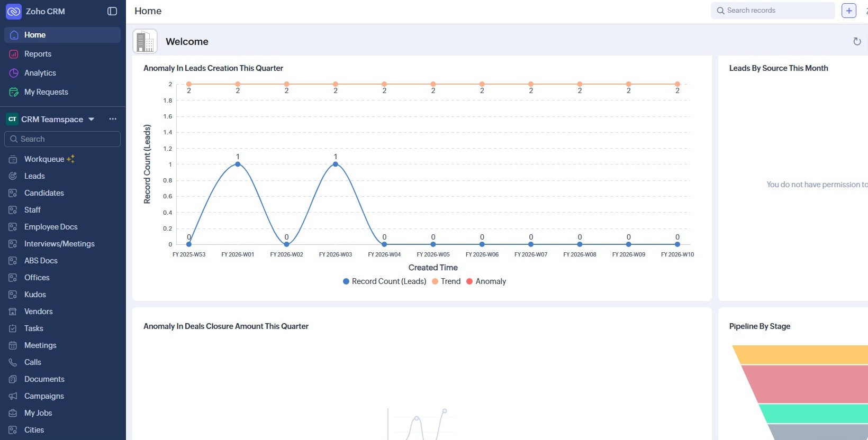
Task: Toggle the Anomaly legend series
Action: click(486, 281)
